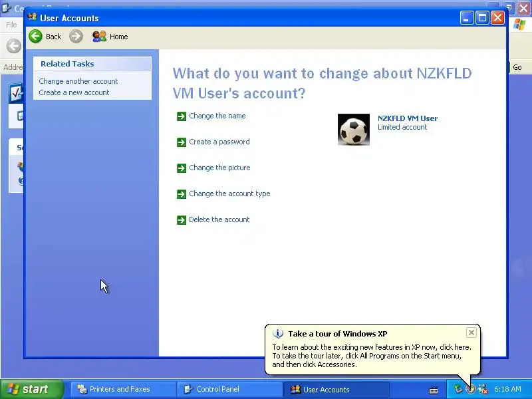Select Delete the account link

pos(219,219)
